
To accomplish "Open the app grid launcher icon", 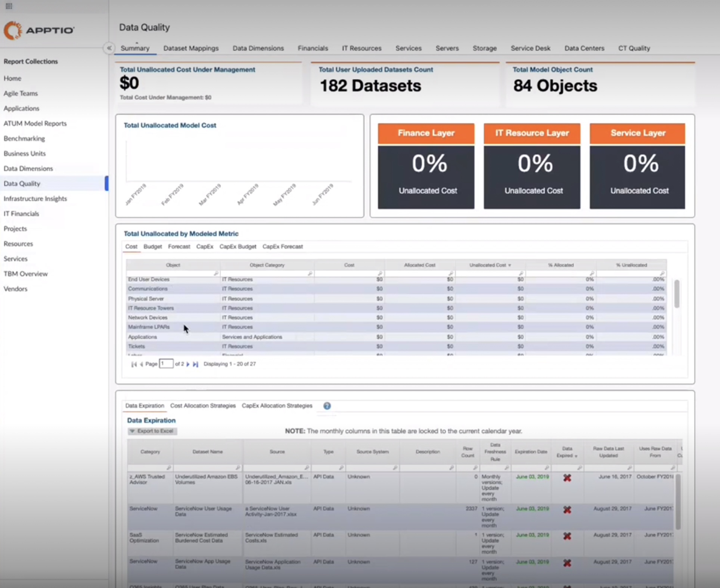I will tap(9, 6).
